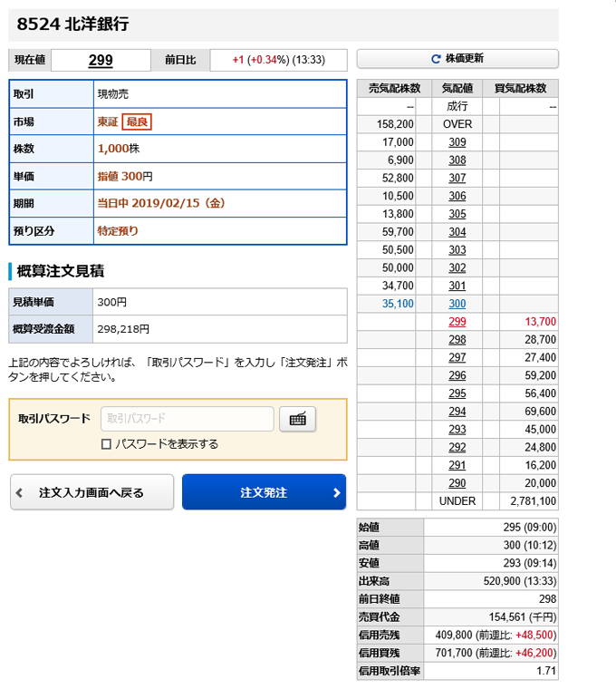Image resolution: width=616 pixels, height=689 pixels.
Task: Select quote price 305
Action: 457,214
